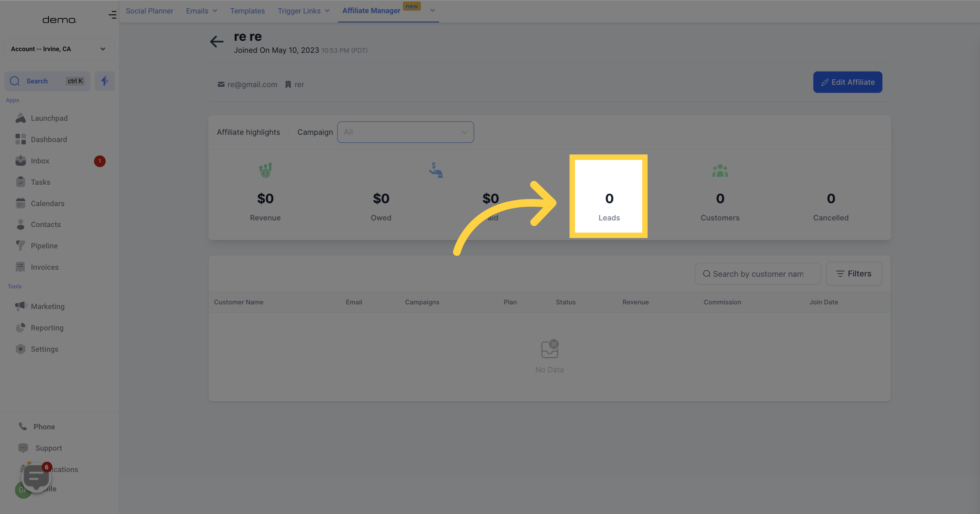Click the Affiliate highlights label
Image resolution: width=980 pixels, height=514 pixels.
tap(248, 132)
